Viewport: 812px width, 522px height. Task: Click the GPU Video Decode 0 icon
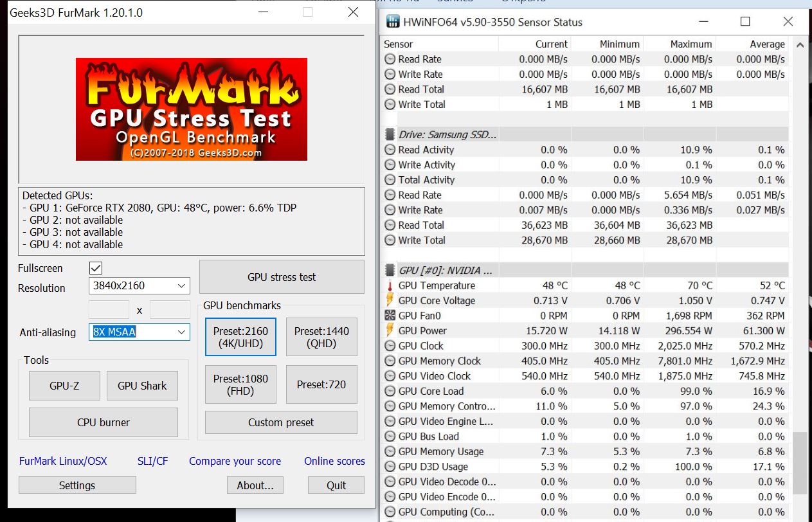click(390, 482)
